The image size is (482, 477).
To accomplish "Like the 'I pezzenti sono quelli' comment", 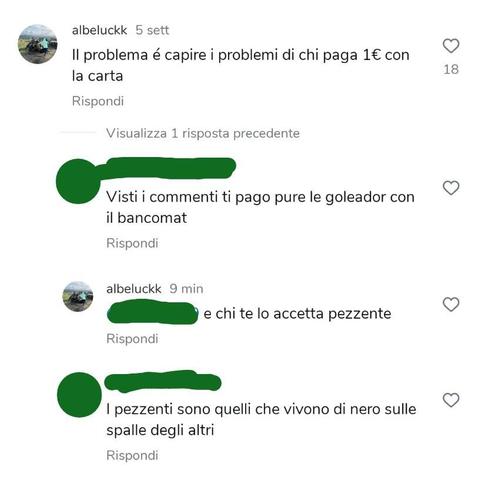I will click(x=451, y=400).
